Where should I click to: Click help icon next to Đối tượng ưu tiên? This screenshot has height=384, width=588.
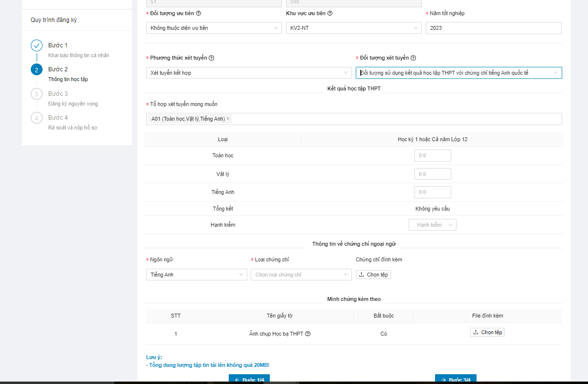click(x=198, y=14)
